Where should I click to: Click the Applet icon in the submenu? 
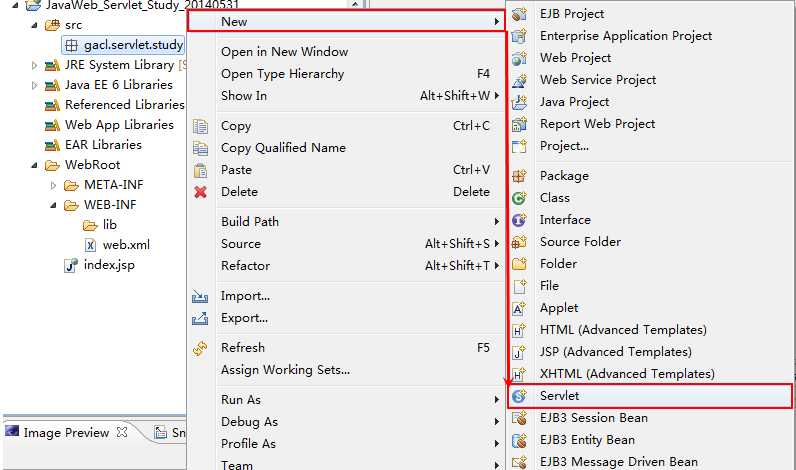pos(519,308)
